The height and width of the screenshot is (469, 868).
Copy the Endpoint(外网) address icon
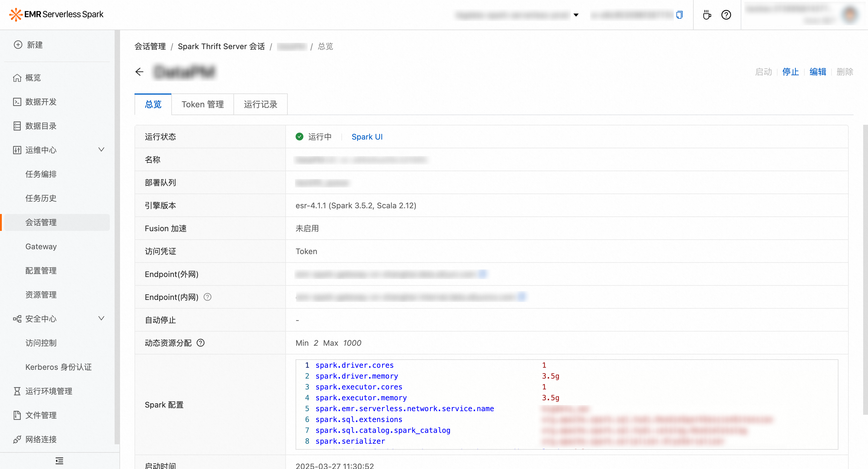[483, 274]
